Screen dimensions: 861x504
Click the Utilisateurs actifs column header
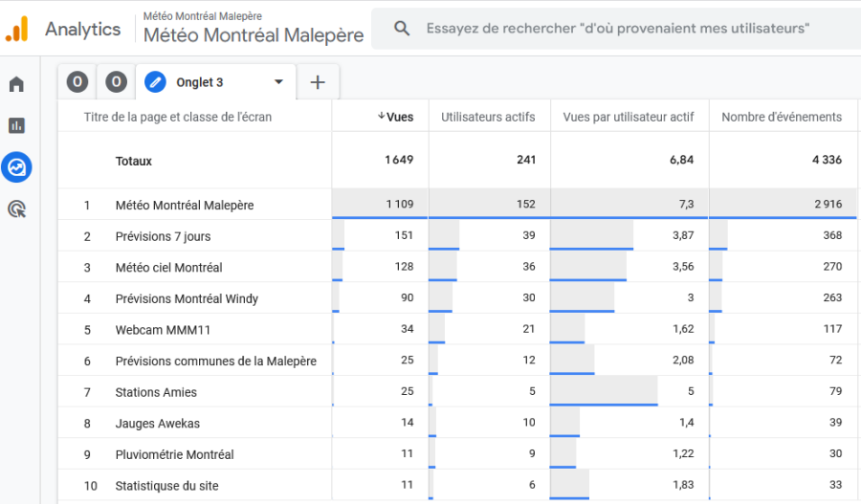click(x=488, y=117)
